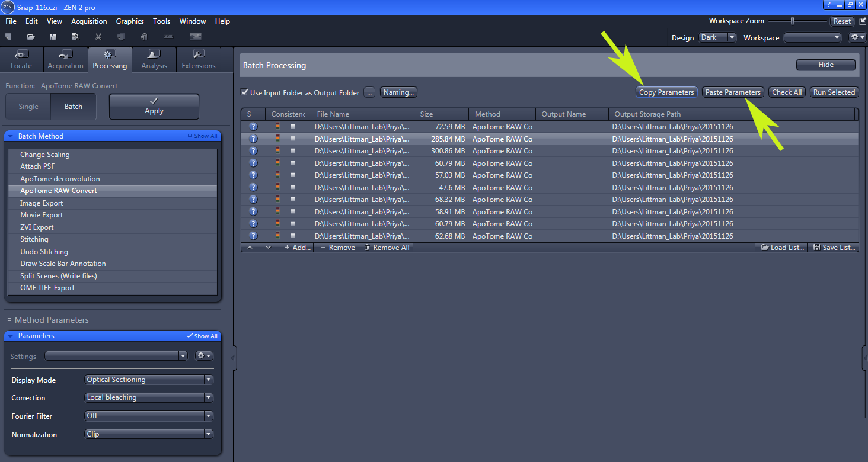Screen dimensions: 868x462
Task: Expand the Fourier Filter dropdown
Action: tap(148, 416)
